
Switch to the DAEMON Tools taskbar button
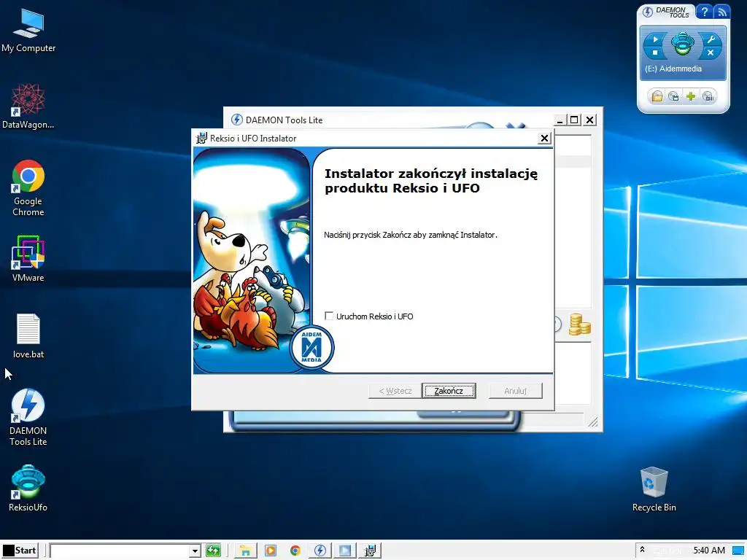pyautogui.click(x=320, y=551)
